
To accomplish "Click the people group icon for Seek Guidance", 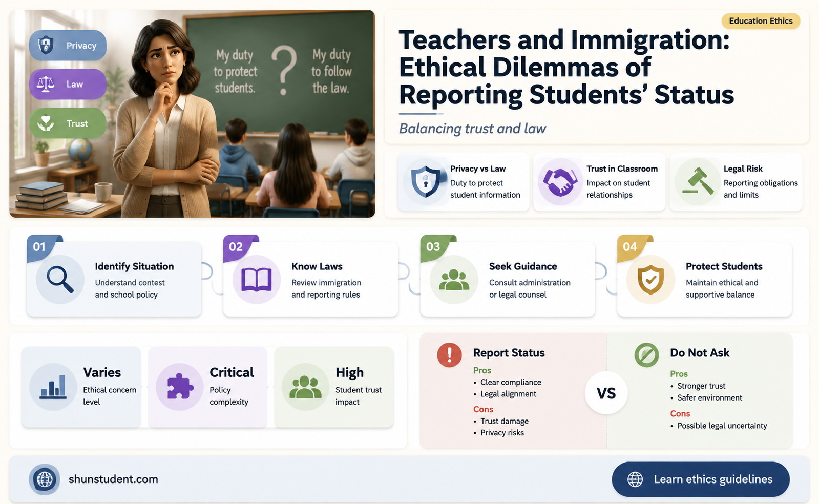I will pos(454,280).
